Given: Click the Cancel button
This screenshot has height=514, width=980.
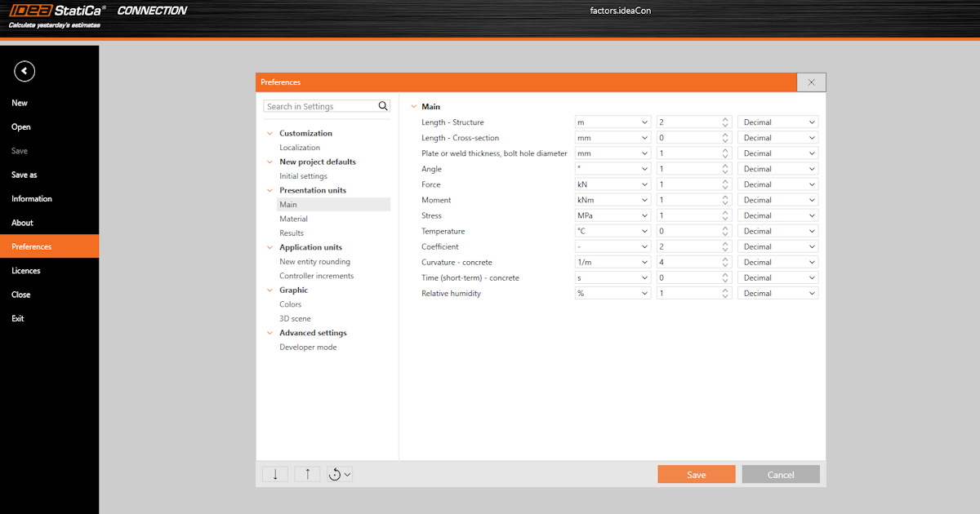Looking at the screenshot, I should [780, 475].
